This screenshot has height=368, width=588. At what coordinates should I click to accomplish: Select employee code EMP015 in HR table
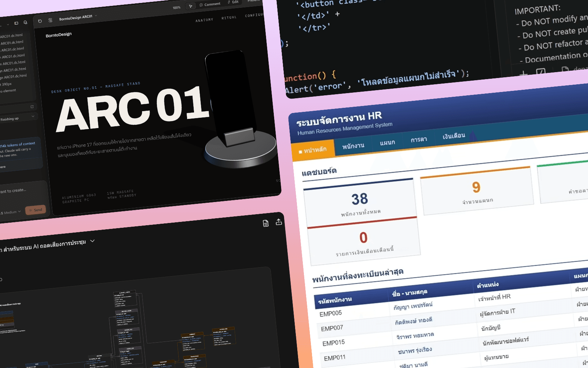pyautogui.click(x=334, y=343)
